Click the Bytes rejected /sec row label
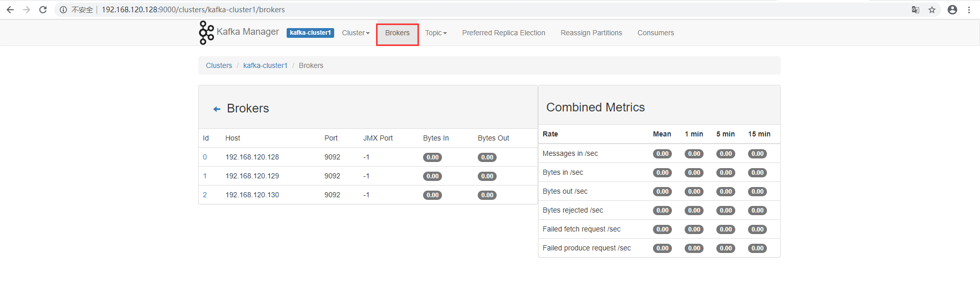 pos(573,210)
